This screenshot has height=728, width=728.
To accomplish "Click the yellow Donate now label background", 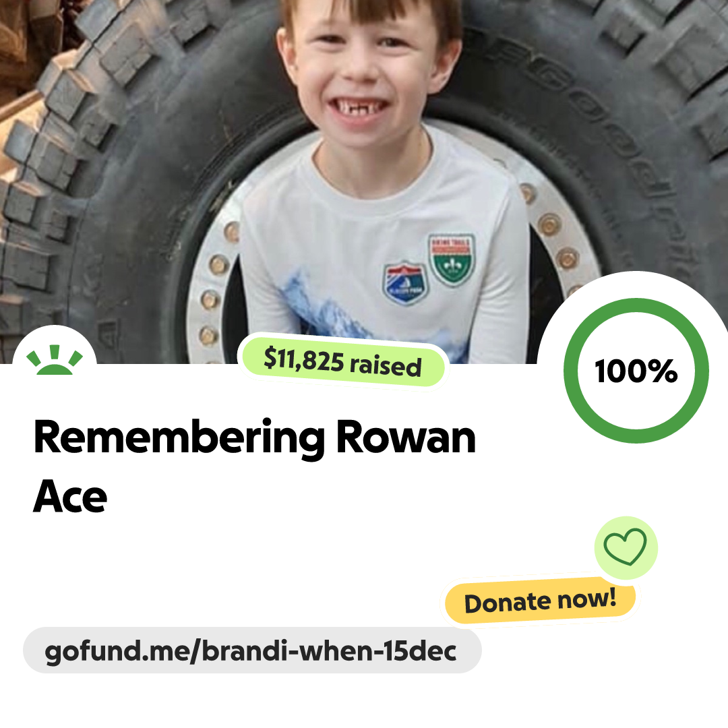I will pos(540,601).
